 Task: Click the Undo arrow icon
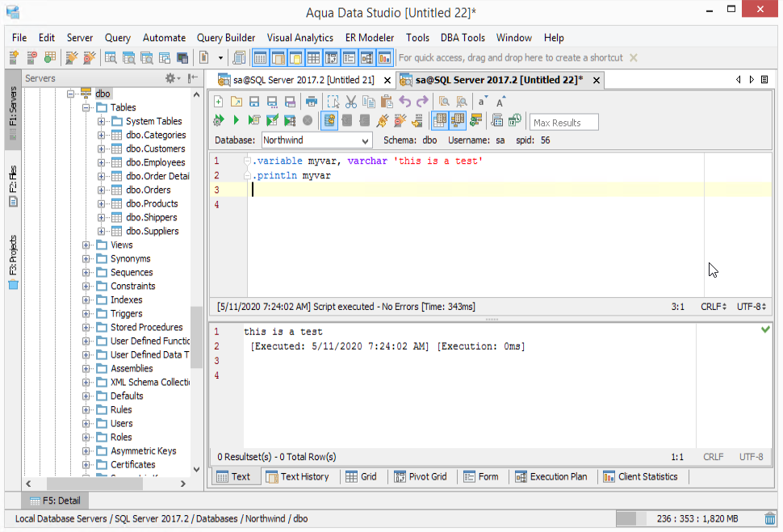[405, 102]
